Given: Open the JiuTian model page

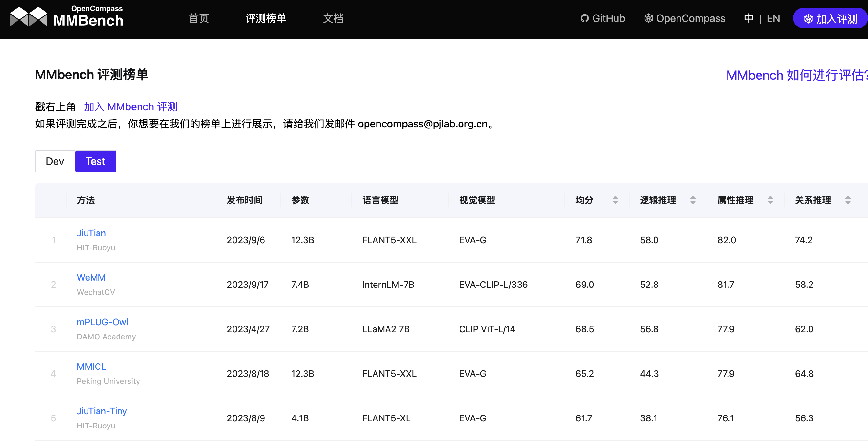Looking at the screenshot, I should [x=91, y=233].
